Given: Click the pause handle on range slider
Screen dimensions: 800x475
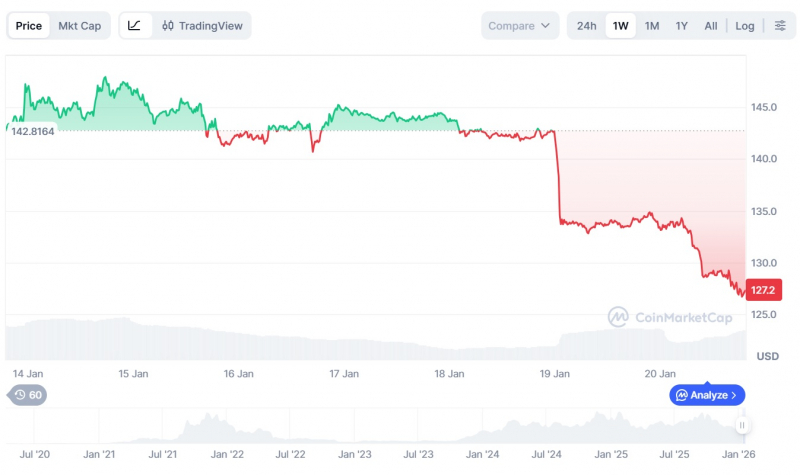Looking at the screenshot, I should tap(742, 425).
